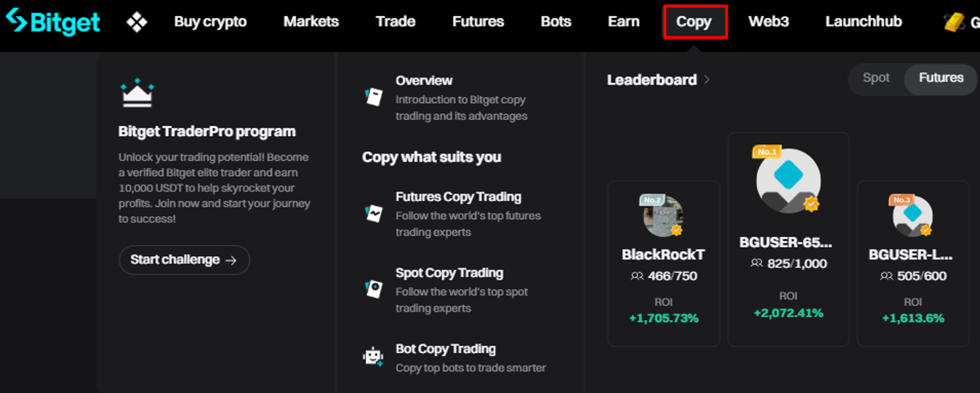Click the Bot Copy Trading robot icon
980x393 pixels.
[x=374, y=357]
